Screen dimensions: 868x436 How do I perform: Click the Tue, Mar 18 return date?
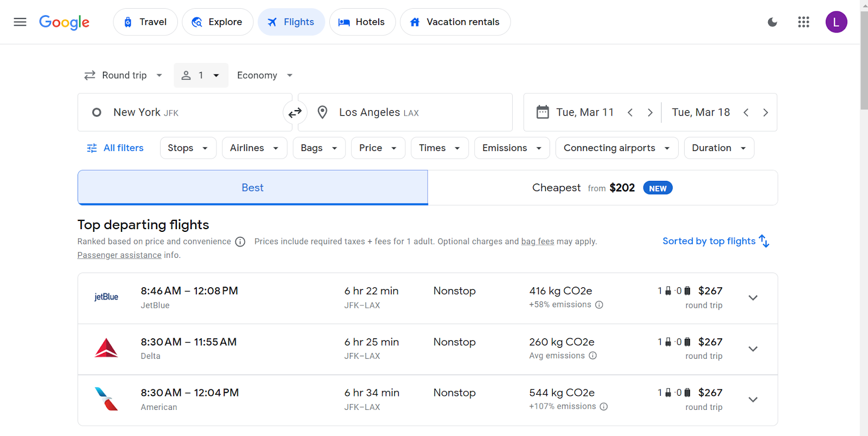pyautogui.click(x=701, y=112)
